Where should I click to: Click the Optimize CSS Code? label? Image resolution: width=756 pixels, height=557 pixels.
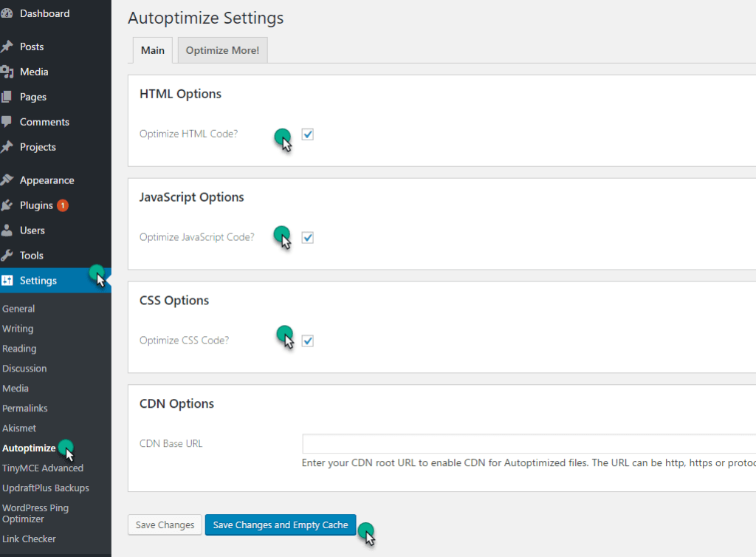(184, 340)
